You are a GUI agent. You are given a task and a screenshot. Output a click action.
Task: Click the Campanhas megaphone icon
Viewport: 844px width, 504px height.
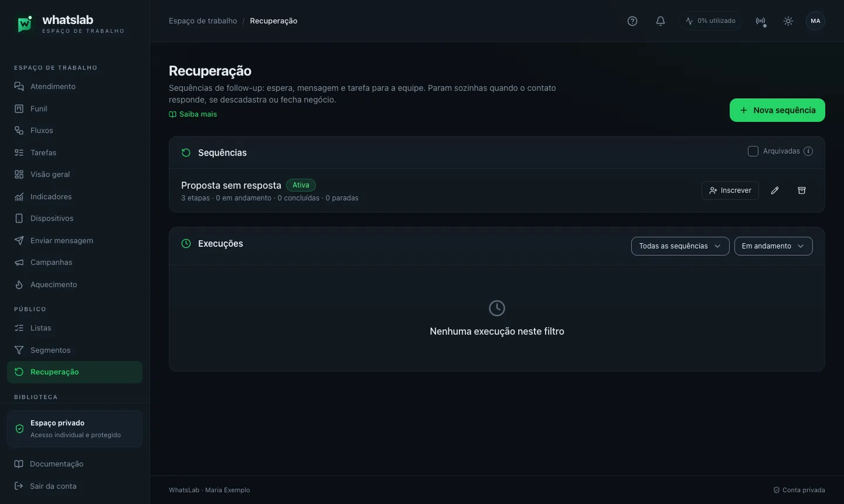coord(19,263)
